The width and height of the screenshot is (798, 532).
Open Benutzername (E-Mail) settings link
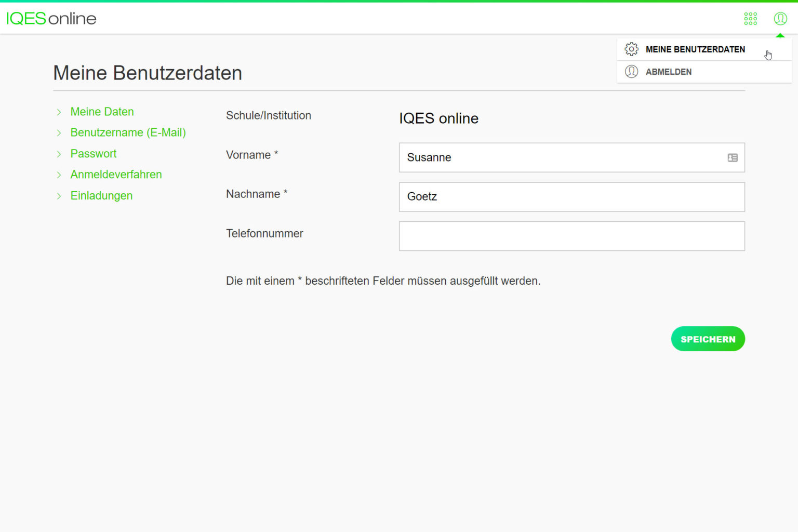pyautogui.click(x=128, y=132)
